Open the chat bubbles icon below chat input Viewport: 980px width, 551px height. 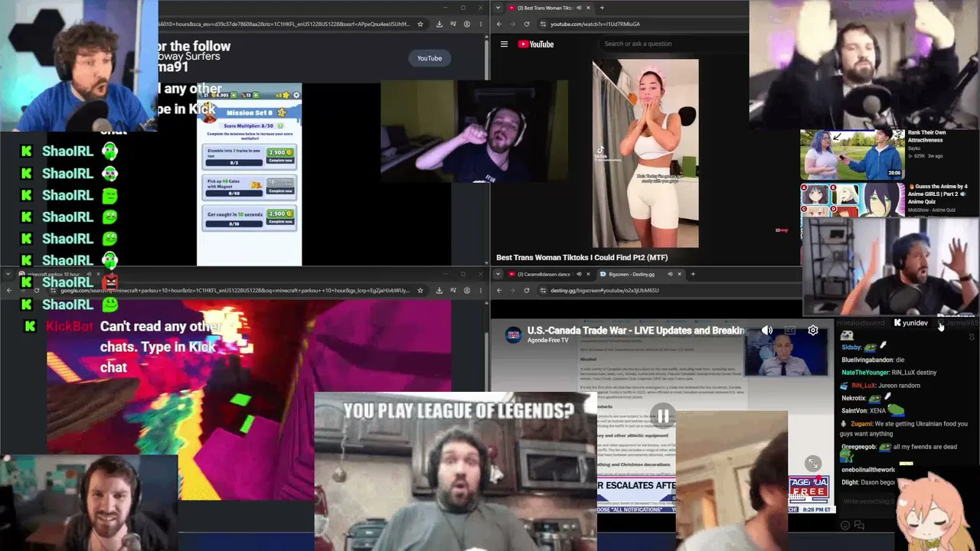[859, 526]
